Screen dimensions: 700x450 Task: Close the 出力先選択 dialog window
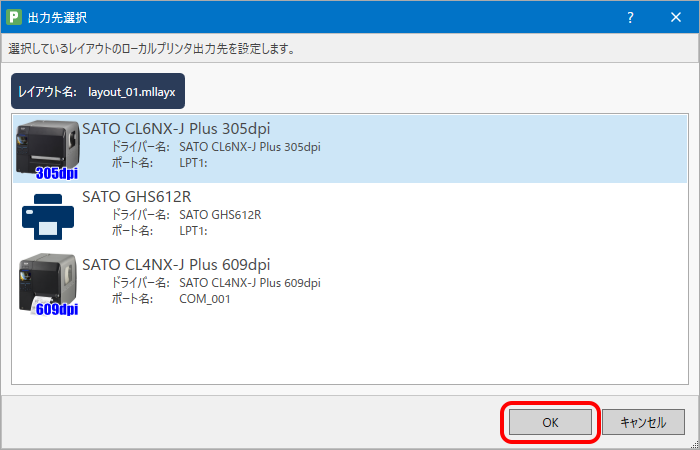[676, 17]
